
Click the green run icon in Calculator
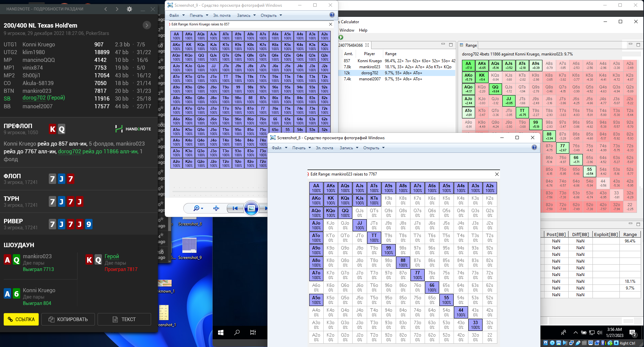(x=341, y=37)
